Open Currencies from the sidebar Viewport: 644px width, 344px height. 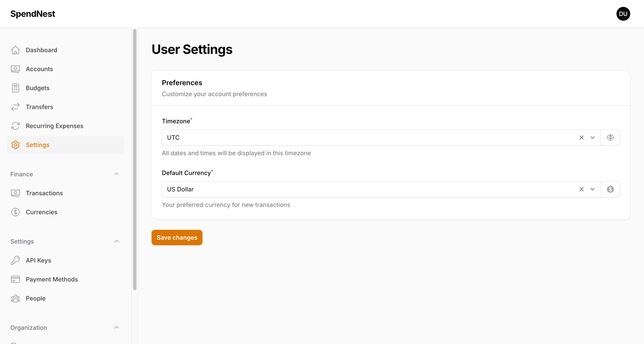[42, 212]
